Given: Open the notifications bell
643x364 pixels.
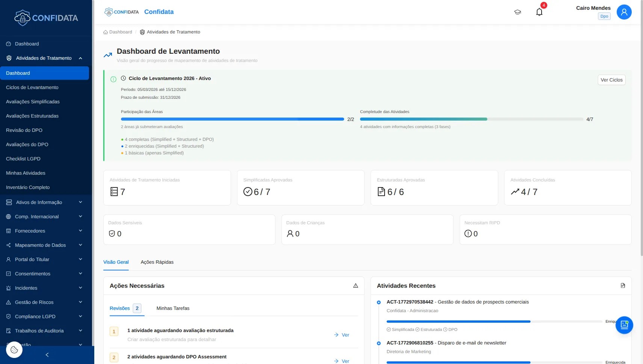Looking at the screenshot, I should pyautogui.click(x=539, y=12).
